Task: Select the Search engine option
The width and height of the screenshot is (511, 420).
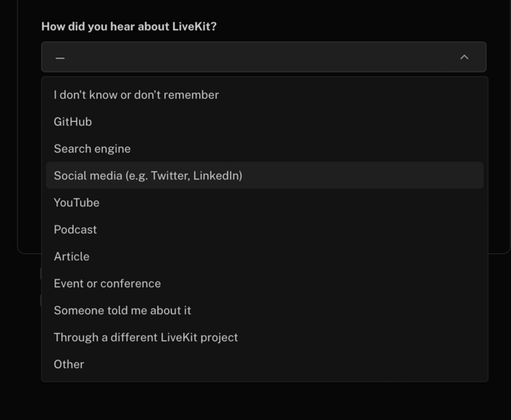Action: [x=92, y=148]
